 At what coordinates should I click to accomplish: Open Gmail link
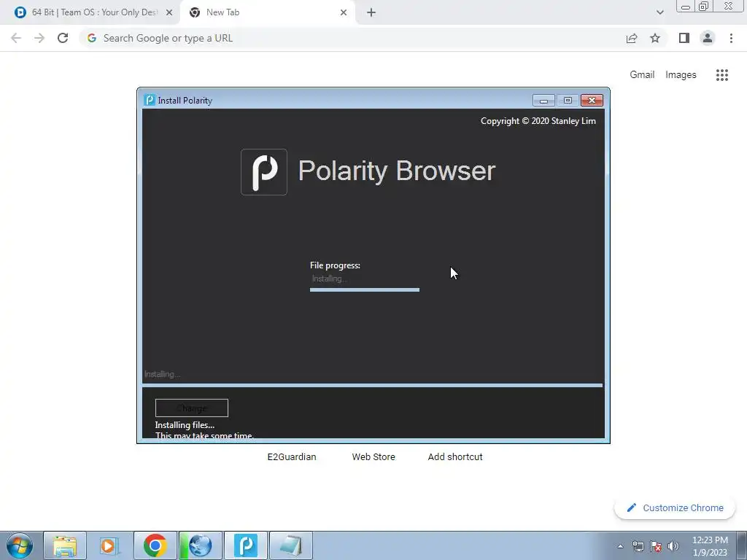[642, 75]
